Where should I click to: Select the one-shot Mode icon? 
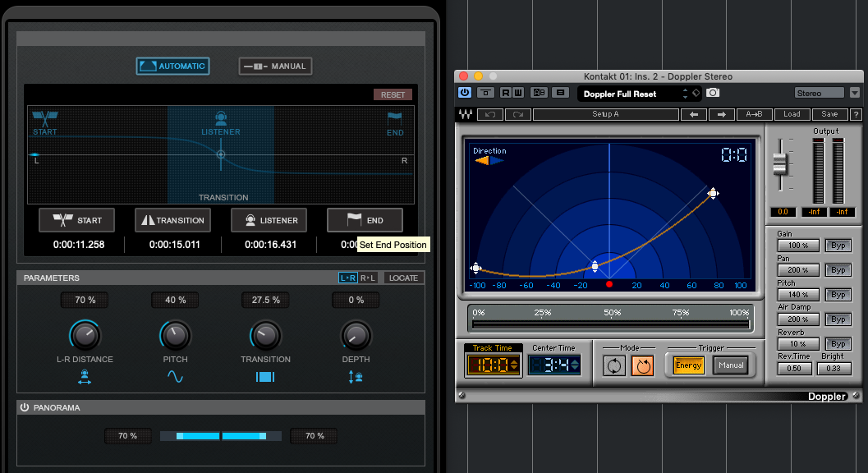(643, 365)
